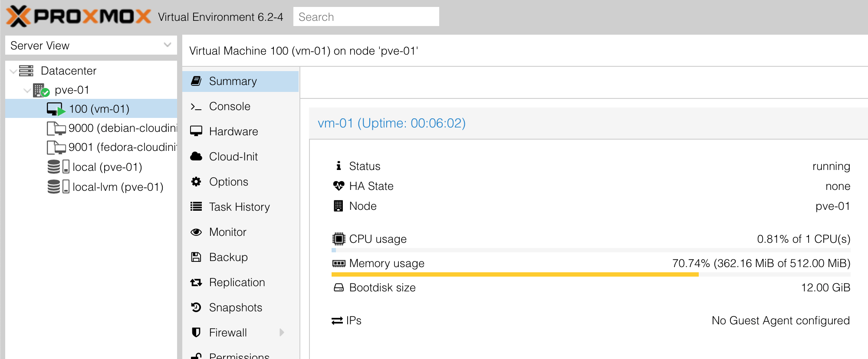Image resolution: width=868 pixels, height=359 pixels.
Task: Open the Server View dropdown
Action: coord(168,45)
